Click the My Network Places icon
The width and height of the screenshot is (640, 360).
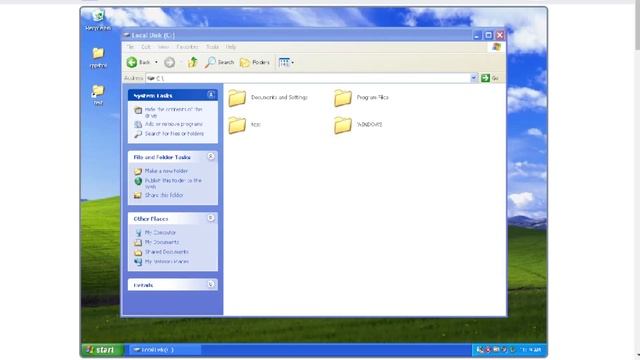(138, 262)
